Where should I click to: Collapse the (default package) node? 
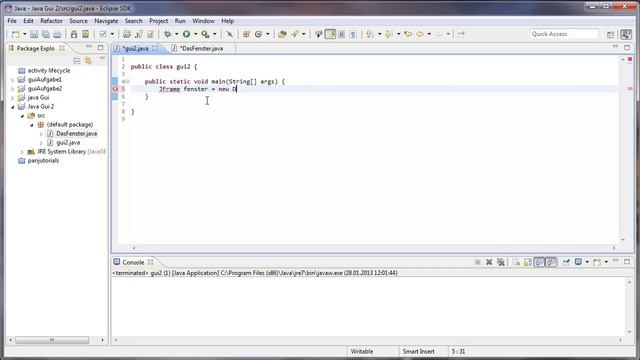[x=32, y=125]
